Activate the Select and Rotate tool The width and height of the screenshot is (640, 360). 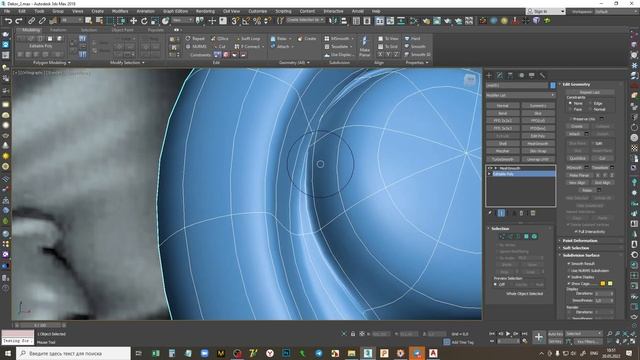144,20
